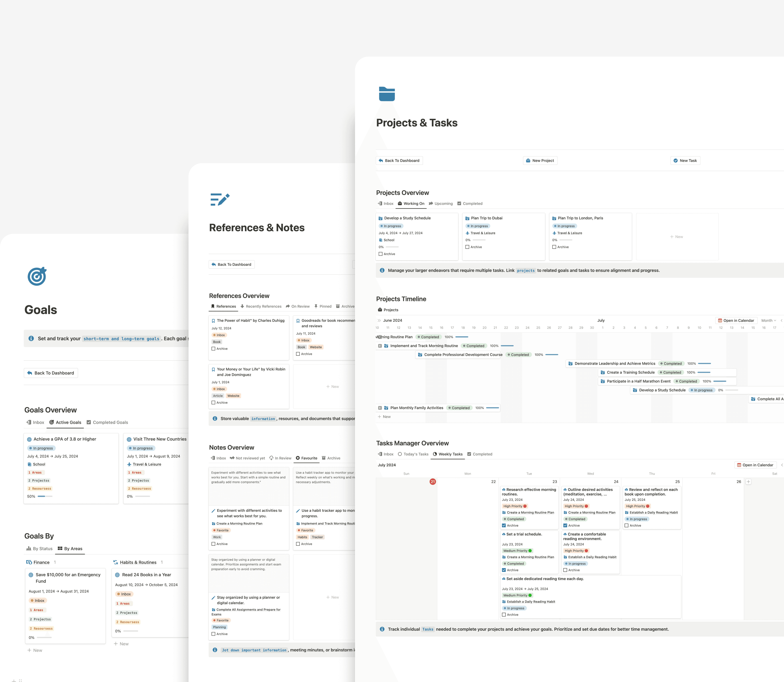The height and width of the screenshot is (682, 784).
Task: Click Power of Habit bookmark icon
Action: click(x=214, y=321)
